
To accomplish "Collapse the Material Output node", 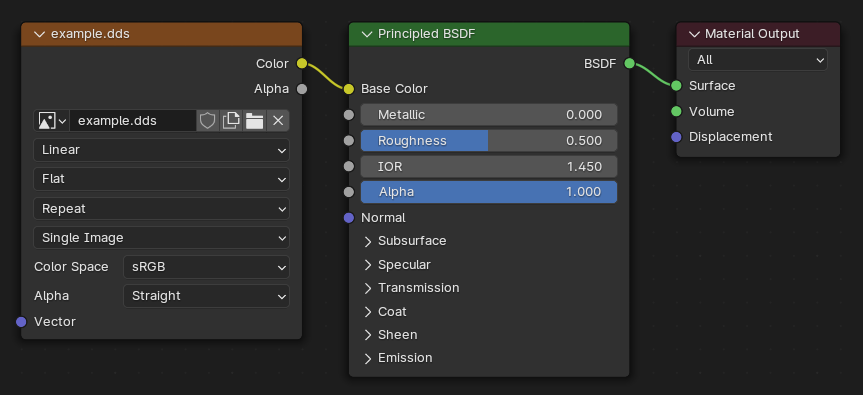I will [x=694, y=34].
